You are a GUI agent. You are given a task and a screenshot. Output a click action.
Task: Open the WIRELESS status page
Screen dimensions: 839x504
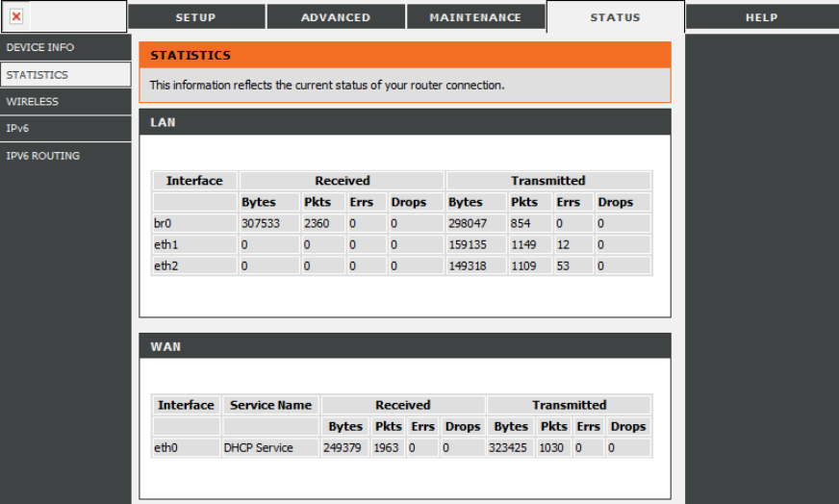coord(65,102)
